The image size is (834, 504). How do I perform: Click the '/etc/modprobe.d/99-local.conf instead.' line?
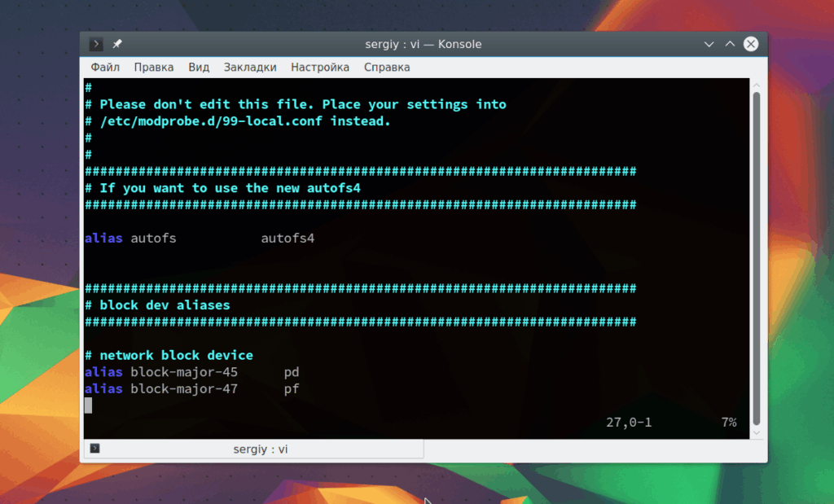tap(238, 121)
